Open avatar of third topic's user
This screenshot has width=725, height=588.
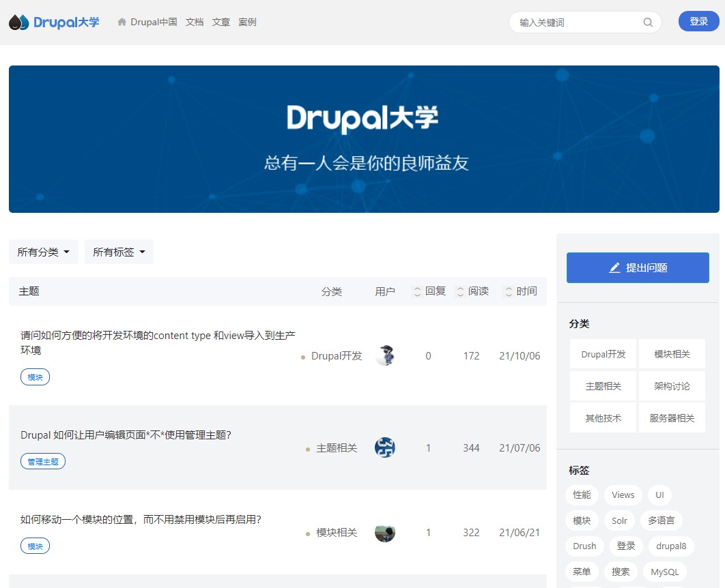[x=385, y=532]
